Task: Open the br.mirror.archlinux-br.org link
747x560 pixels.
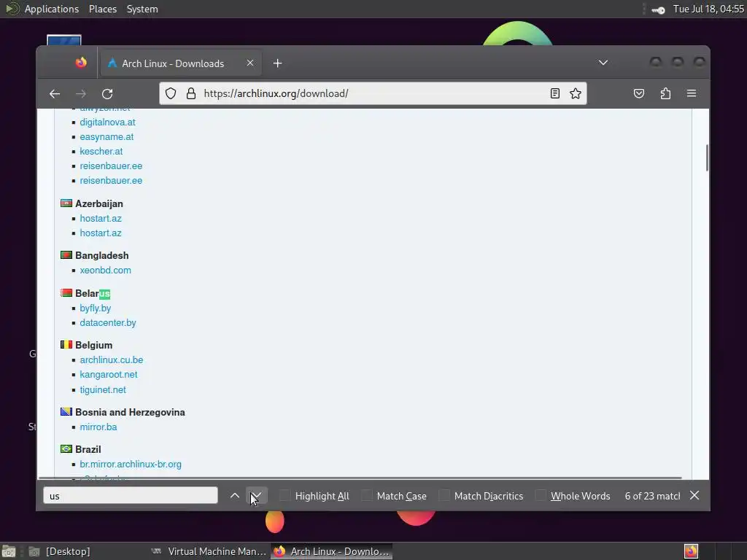Action: point(131,464)
